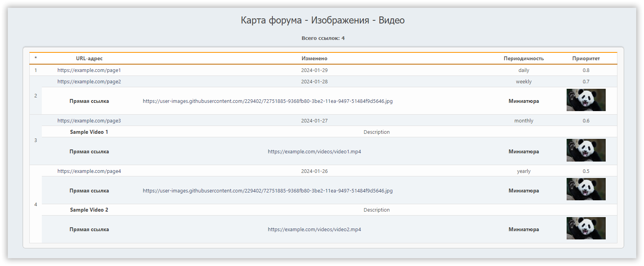Select the Sample Video 2 title
Image resolution: width=644 pixels, height=266 pixels.
click(x=89, y=210)
